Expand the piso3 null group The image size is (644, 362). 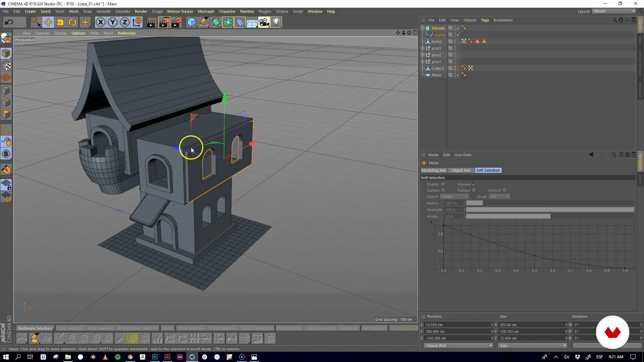pyautogui.click(x=423, y=48)
